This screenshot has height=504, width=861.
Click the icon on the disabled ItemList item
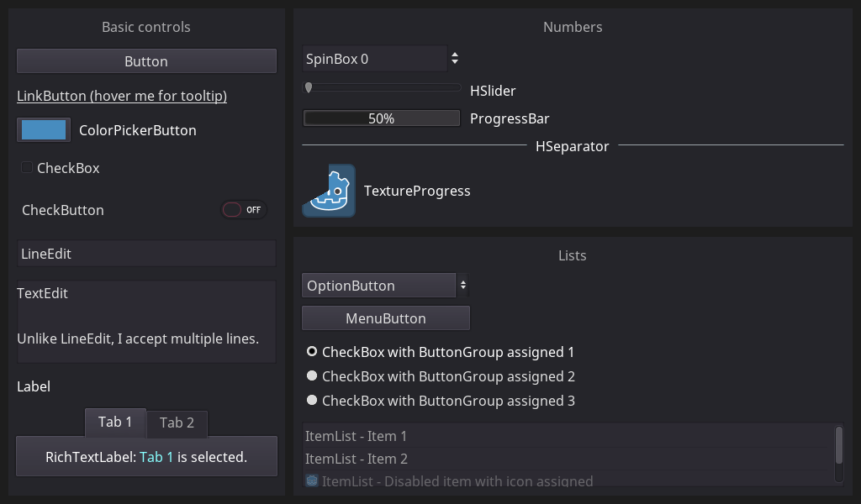click(312, 481)
